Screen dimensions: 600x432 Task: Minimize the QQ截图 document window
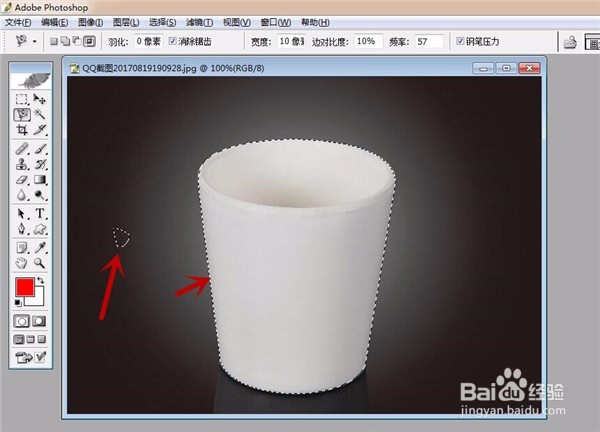[x=483, y=68]
